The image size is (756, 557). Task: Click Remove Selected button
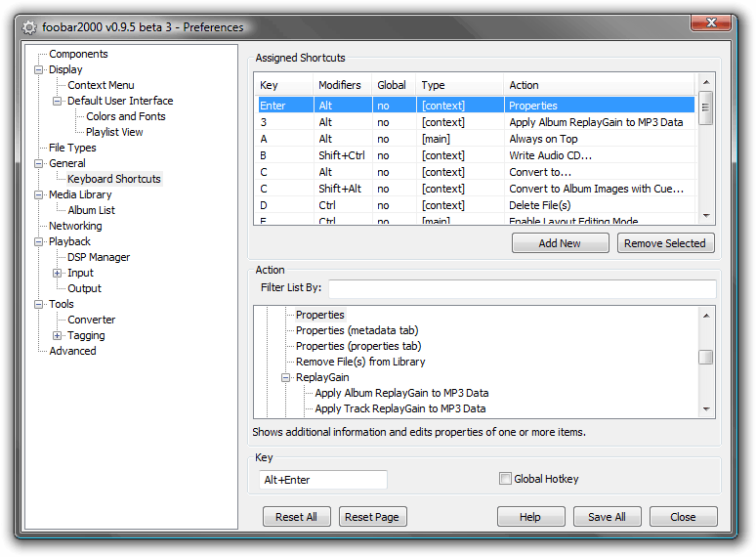click(665, 243)
